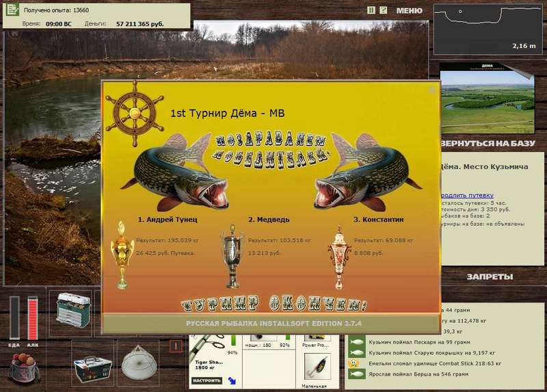Click the gold trophy for Андрей Тунец
The image size is (547, 392).
122,254
